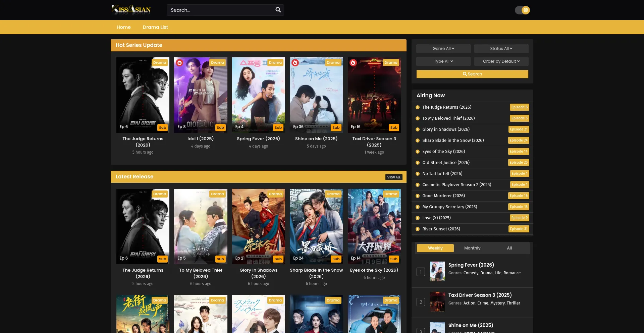Click the bullet icon beside To My Beloved Thief in Airing Now

click(x=418, y=118)
